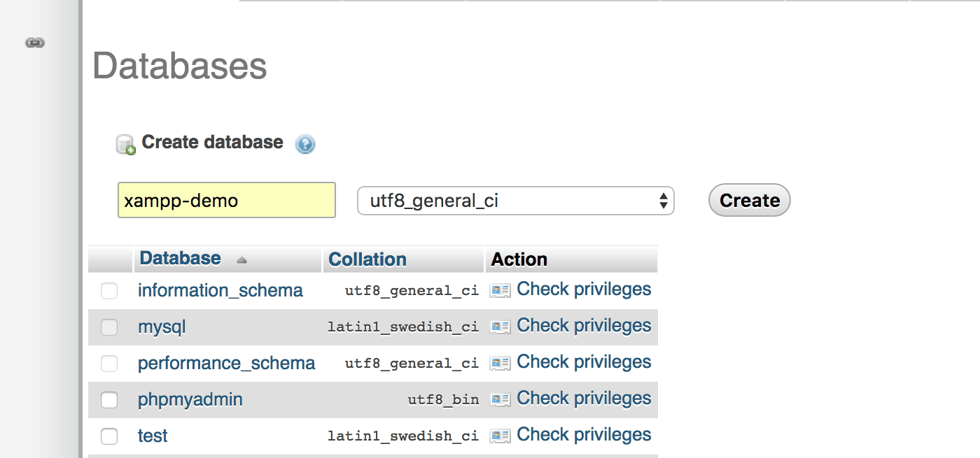The width and height of the screenshot is (980, 458).
Task: Check privileges for performance_schema
Action: click(584, 362)
